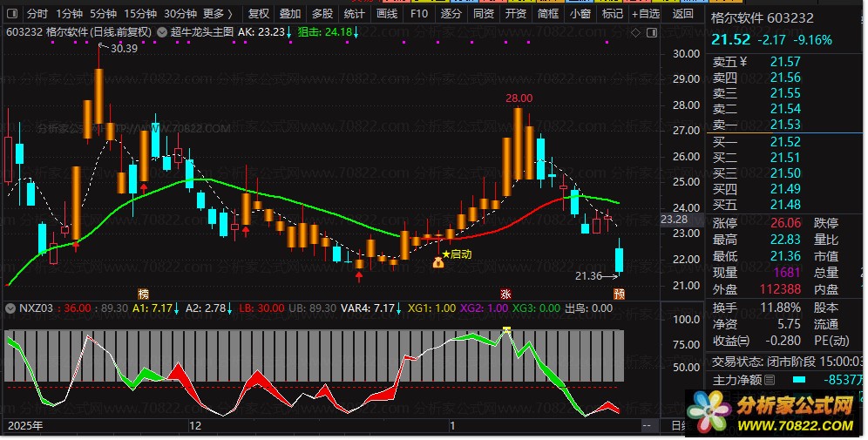The image size is (868, 440).
Task: Click the 主力净额 details icon
Action: (770, 380)
